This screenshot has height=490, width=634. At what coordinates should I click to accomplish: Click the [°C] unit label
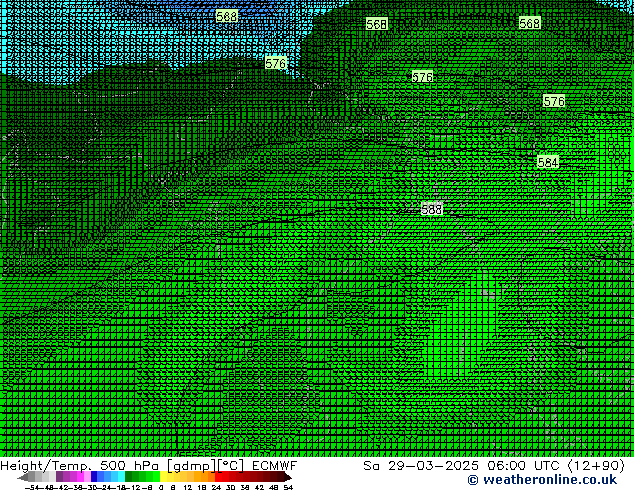point(231,466)
